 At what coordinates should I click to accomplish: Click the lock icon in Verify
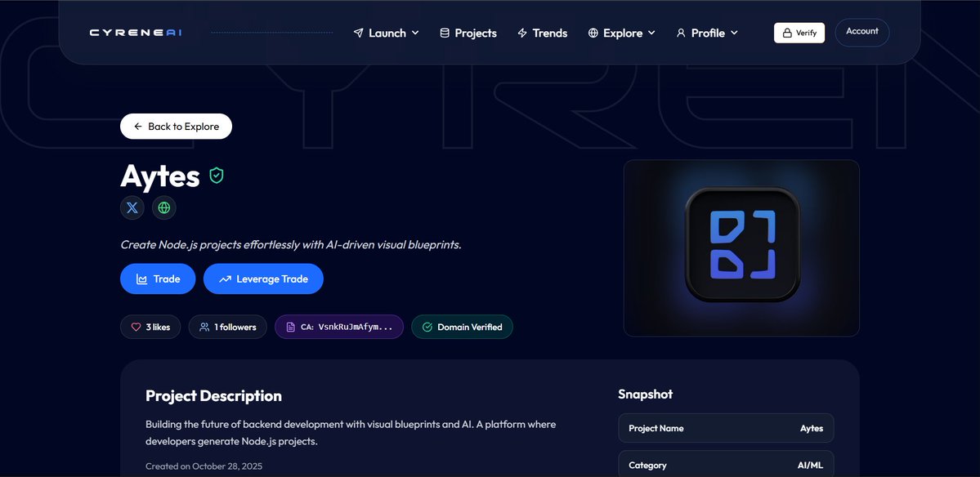click(787, 33)
